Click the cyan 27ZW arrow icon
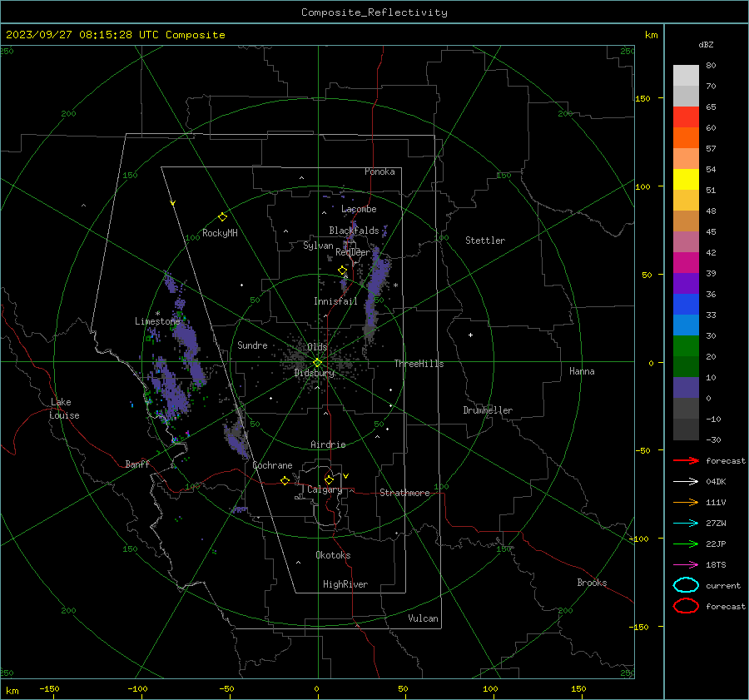The height and width of the screenshot is (700, 749). tap(686, 524)
